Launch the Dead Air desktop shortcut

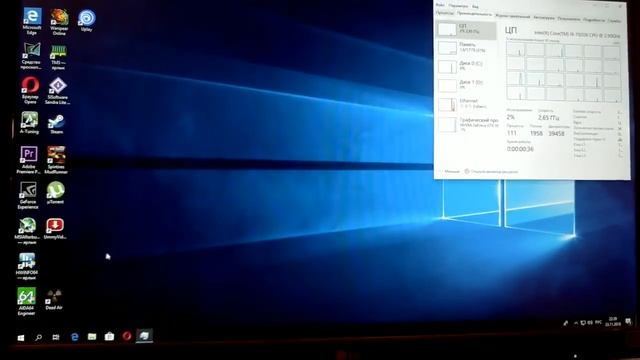click(54, 300)
